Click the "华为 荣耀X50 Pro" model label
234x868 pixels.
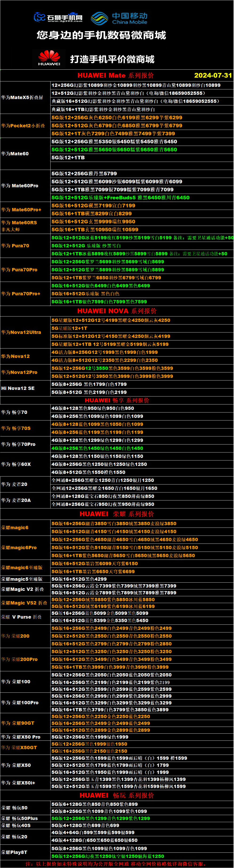(x=20, y=737)
